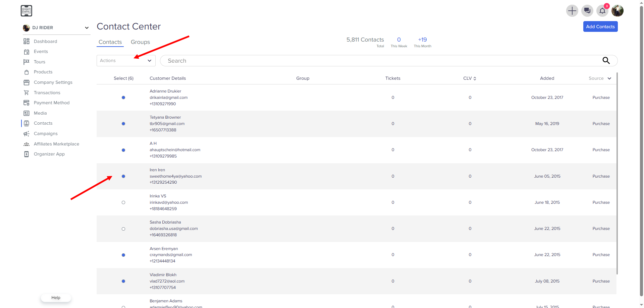644x308 pixels.
Task: Click phone number +18184648259
Action: point(163,209)
